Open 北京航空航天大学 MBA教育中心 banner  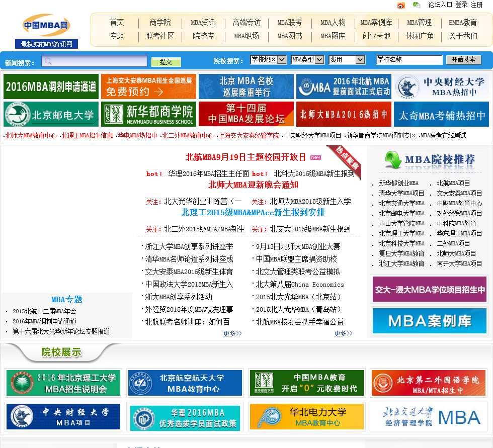click(185, 383)
